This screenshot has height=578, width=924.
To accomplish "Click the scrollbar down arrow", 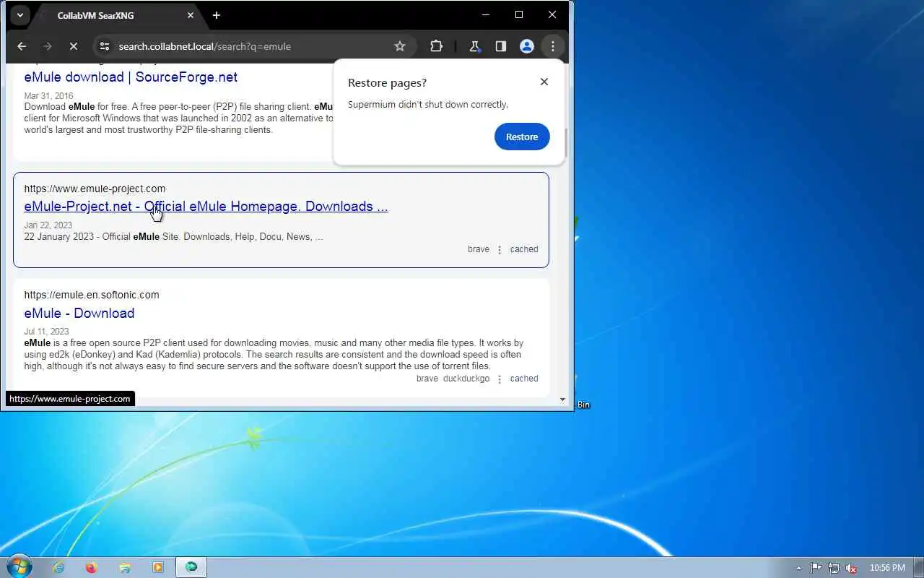I will [563, 400].
